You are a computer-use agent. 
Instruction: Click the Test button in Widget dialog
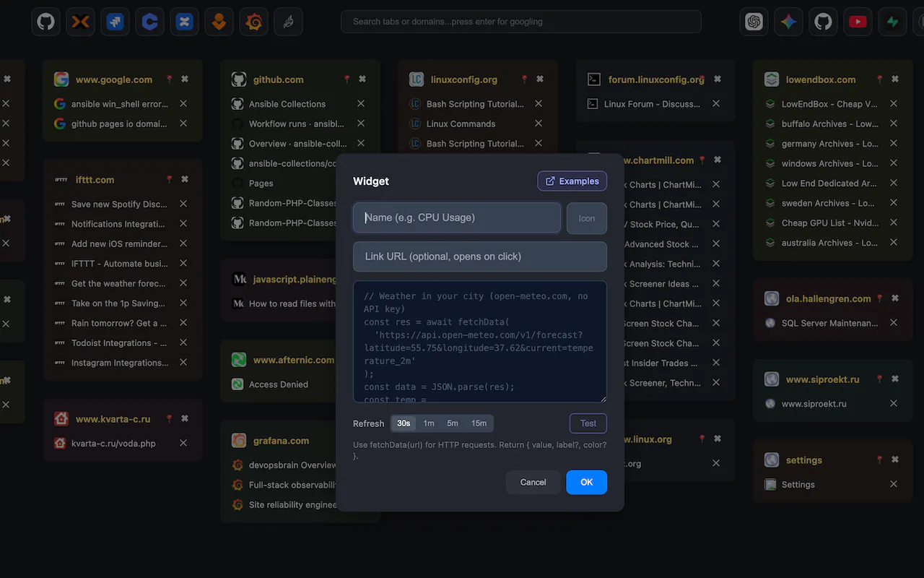[x=588, y=423]
